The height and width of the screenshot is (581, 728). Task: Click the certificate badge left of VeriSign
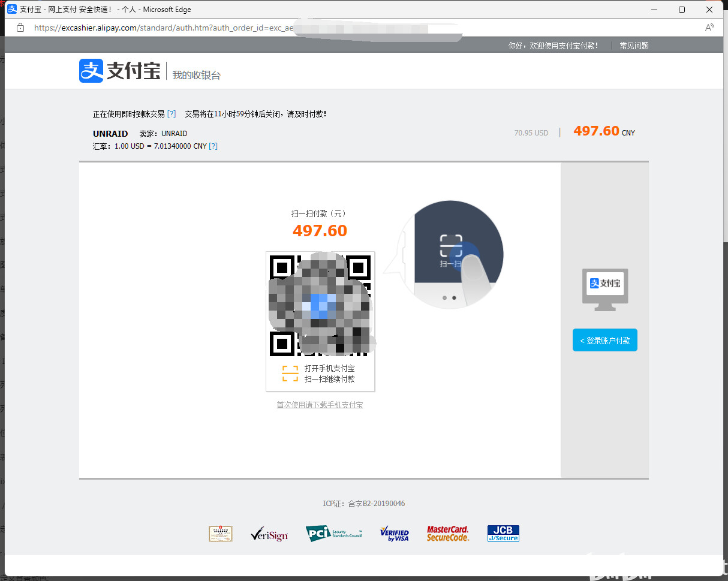click(x=221, y=534)
